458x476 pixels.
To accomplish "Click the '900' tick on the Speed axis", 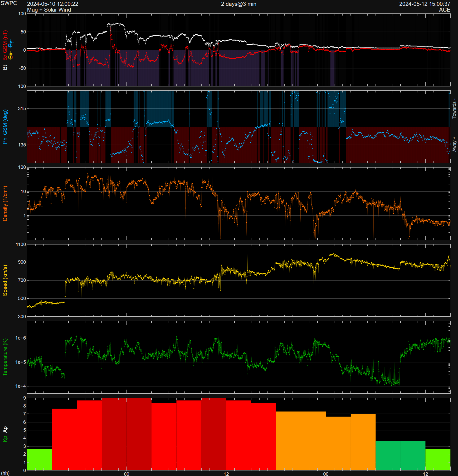I will pos(22,262).
